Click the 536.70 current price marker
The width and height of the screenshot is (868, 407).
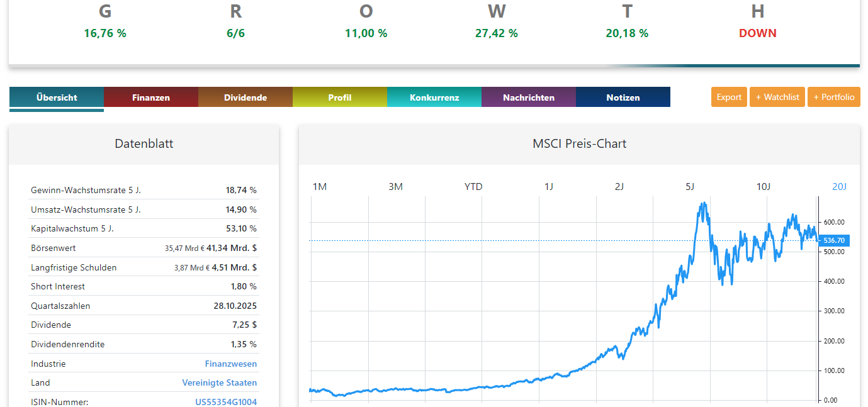pos(834,240)
